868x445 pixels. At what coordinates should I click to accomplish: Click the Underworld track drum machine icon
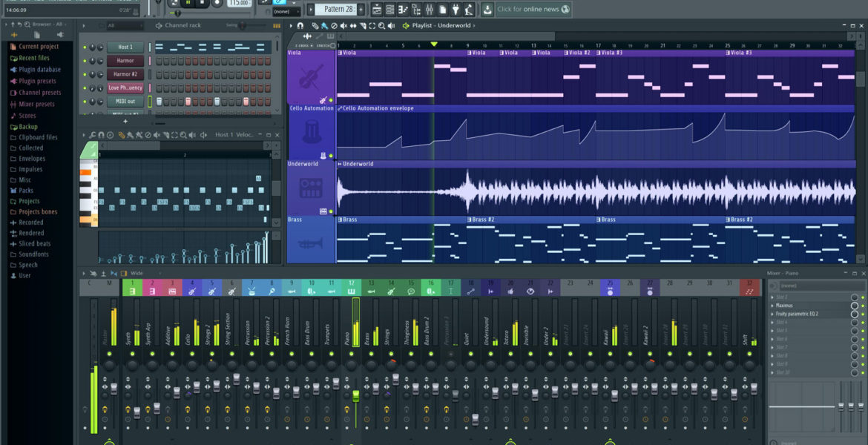[310, 189]
